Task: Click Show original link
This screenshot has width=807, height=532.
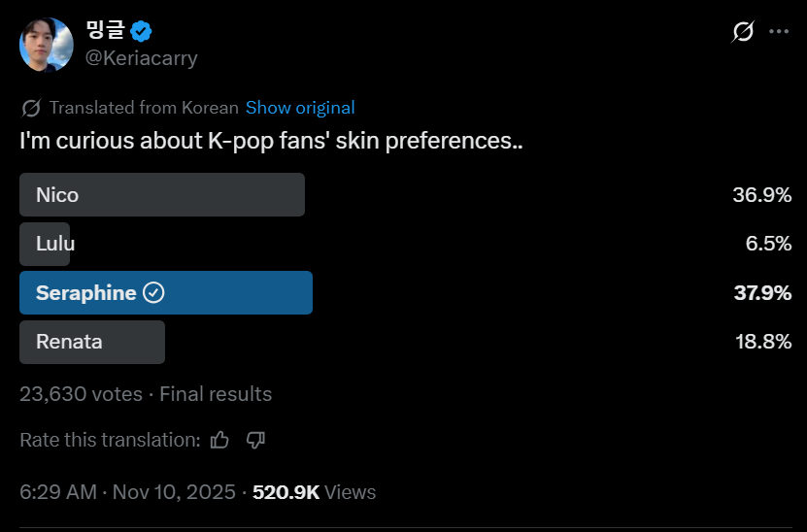Action: pyautogui.click(x=300, y=108)
